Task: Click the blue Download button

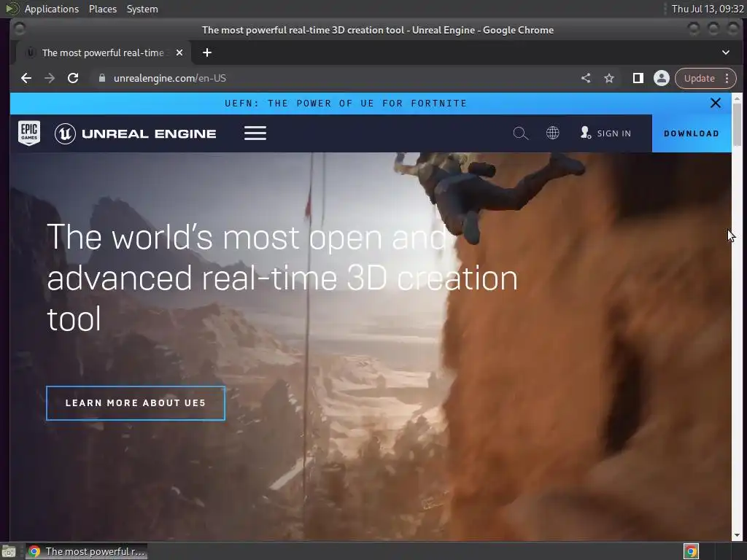Action: 692,133
